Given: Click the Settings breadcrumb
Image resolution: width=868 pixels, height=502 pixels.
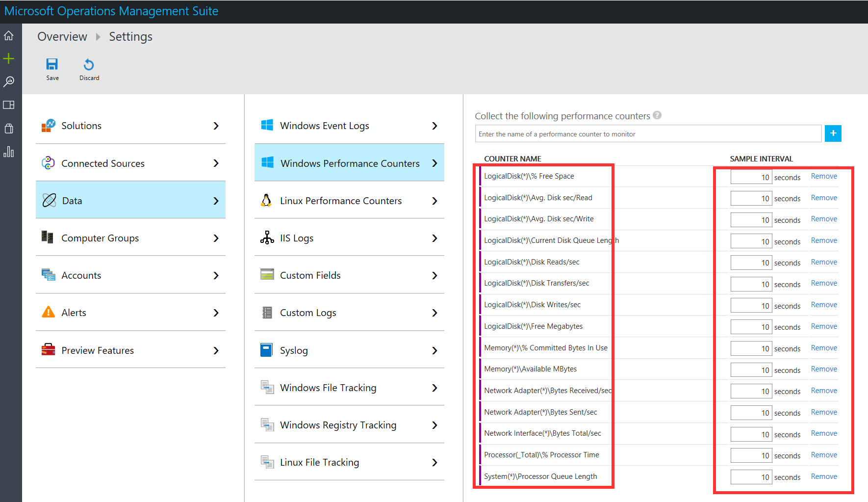Looking at the screenshot, I should (130, 37).
